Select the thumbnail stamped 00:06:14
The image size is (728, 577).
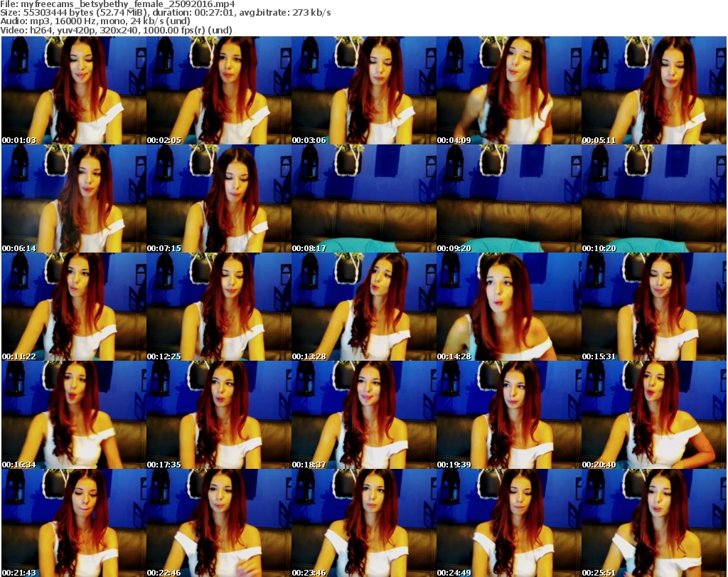tap(74, 198)
